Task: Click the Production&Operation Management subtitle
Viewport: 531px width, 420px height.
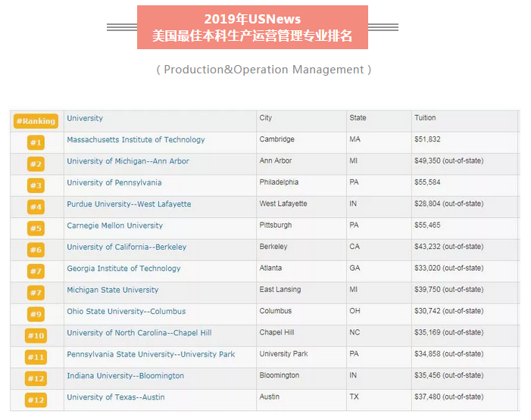Action: tap(264, 70)
